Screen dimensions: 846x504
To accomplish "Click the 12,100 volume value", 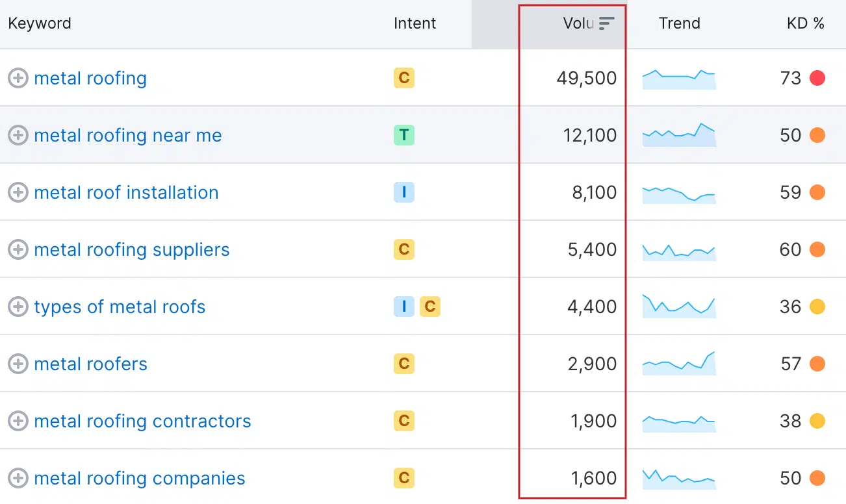I will point(590,136).
